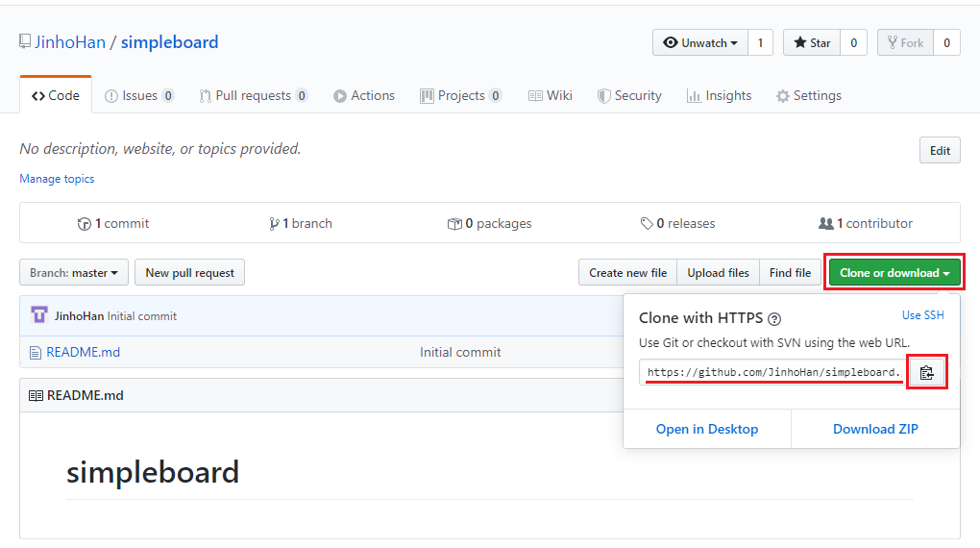Screen dimensions: 980x548
Task: Switch to the Wiki tab
Action: click(x=550, y=96)
